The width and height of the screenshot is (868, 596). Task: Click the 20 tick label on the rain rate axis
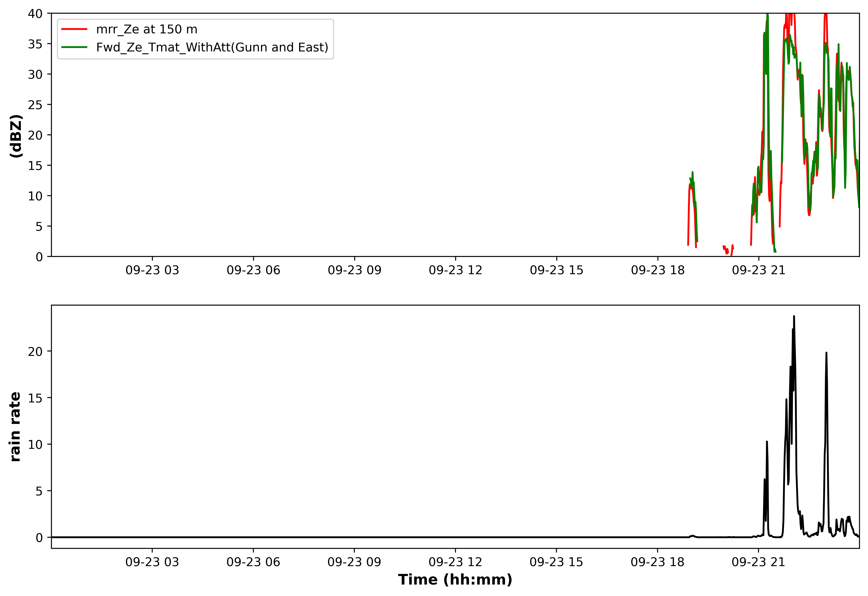35,351
